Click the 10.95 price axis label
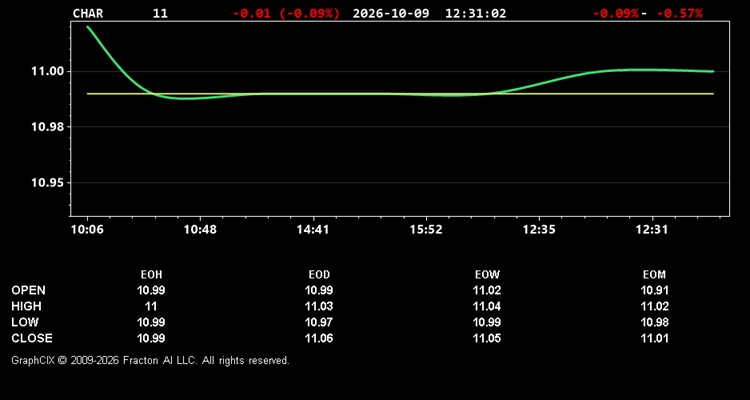 47,183
